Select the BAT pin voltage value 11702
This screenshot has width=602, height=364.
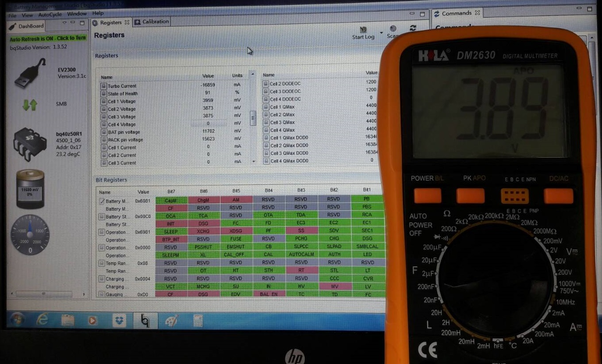(208, 132)
